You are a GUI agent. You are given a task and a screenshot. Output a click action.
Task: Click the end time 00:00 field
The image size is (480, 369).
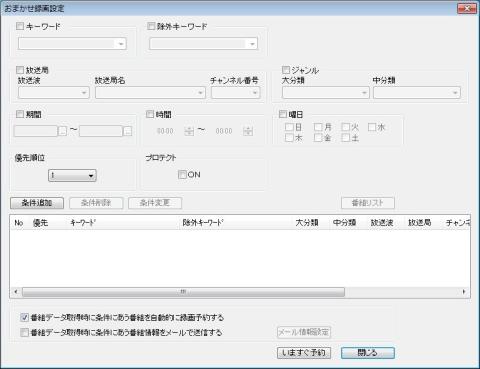coord(224,131)
